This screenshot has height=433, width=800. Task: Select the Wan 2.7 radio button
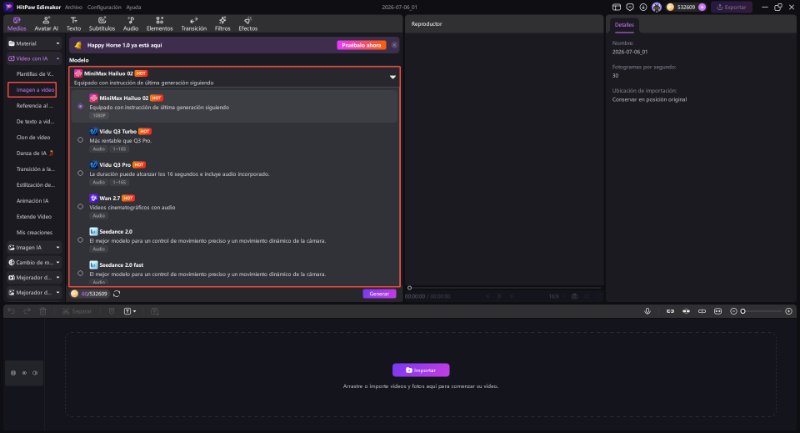[x=80, y=207]
